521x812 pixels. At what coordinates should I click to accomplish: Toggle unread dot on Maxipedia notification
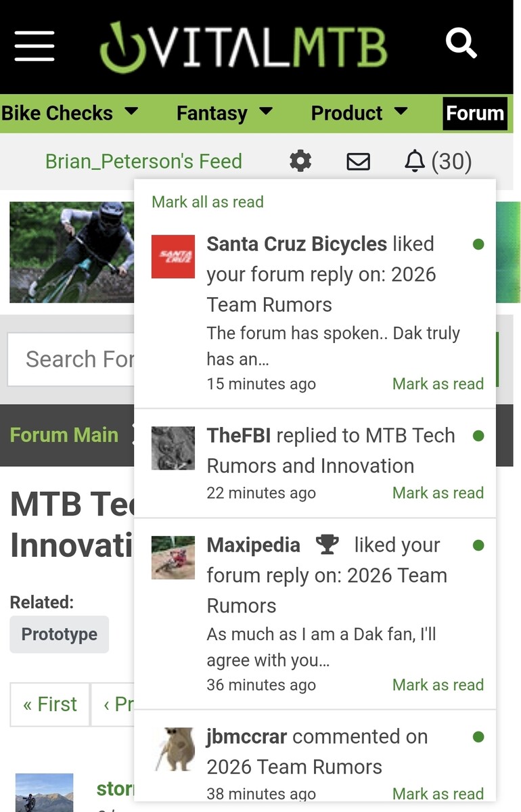(478, 545)
